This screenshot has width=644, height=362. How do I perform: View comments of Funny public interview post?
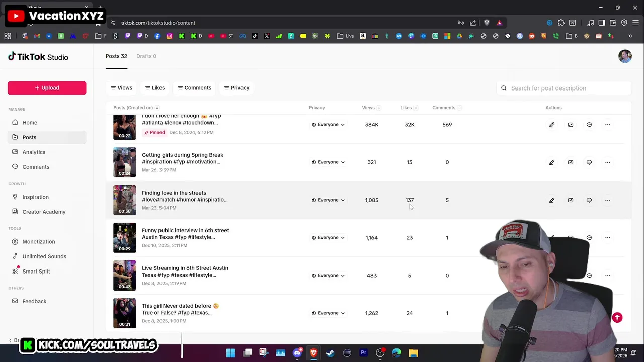point(589,238)
